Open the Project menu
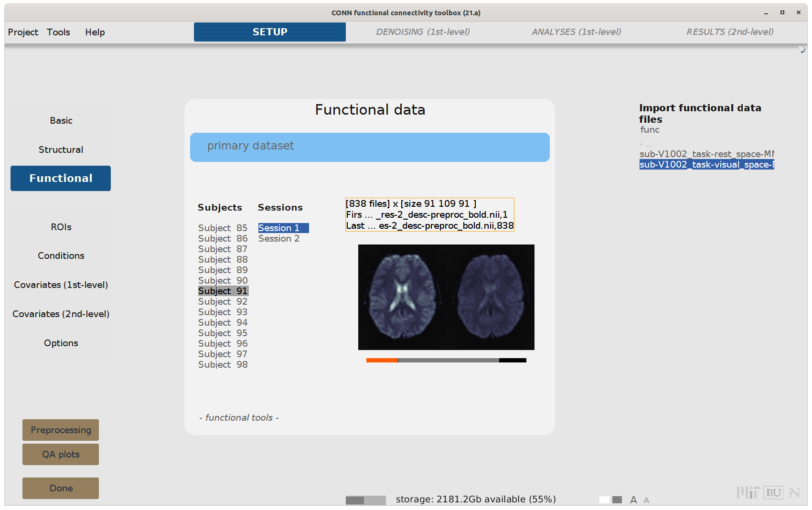 point(23,32)
